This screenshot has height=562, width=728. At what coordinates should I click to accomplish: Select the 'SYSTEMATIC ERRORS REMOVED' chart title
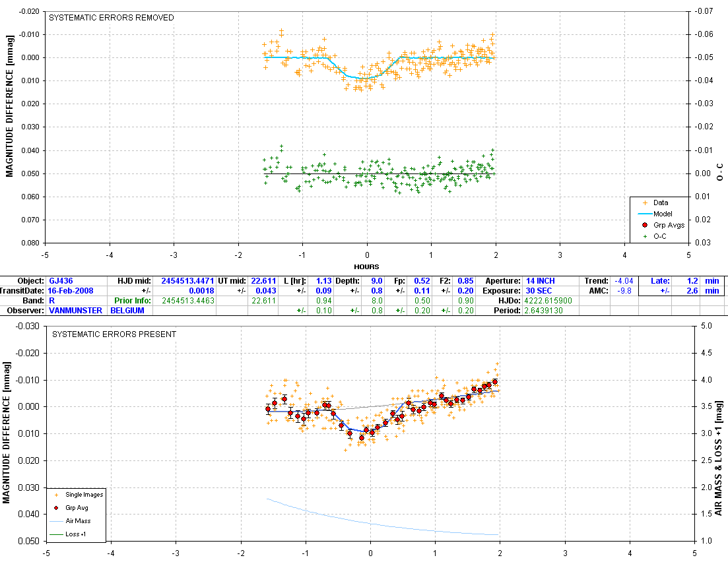[112, 18]
